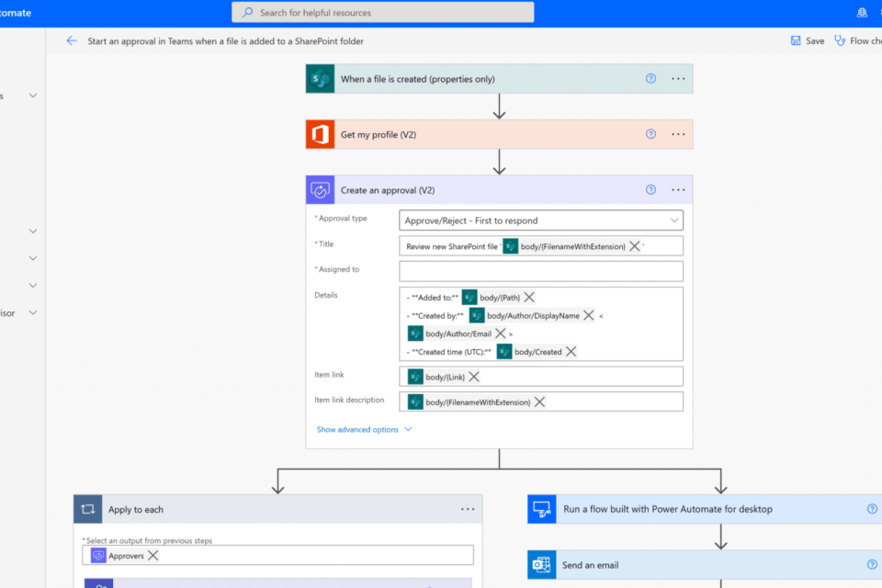
Task: Click the back arrow beside the flow title
Action: click(72, 41)
